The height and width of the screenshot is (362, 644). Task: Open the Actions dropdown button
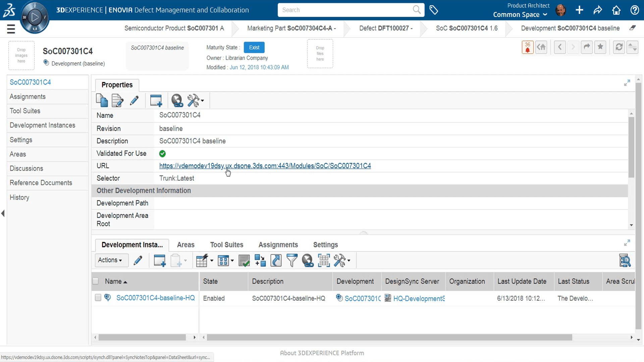(x=111, y=260)
